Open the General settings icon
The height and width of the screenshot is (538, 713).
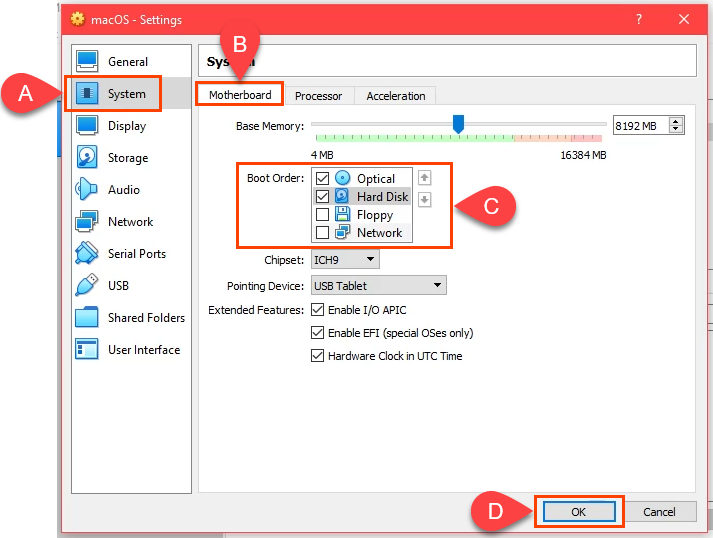click(87, 61)
